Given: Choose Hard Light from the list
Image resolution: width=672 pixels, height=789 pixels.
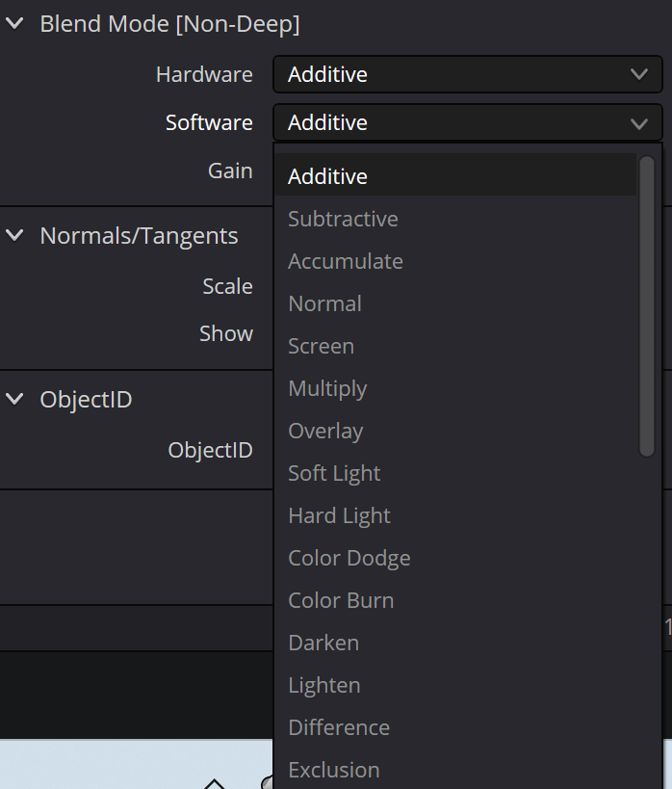Looking at the screenshot, I should [x=455, y=515].
